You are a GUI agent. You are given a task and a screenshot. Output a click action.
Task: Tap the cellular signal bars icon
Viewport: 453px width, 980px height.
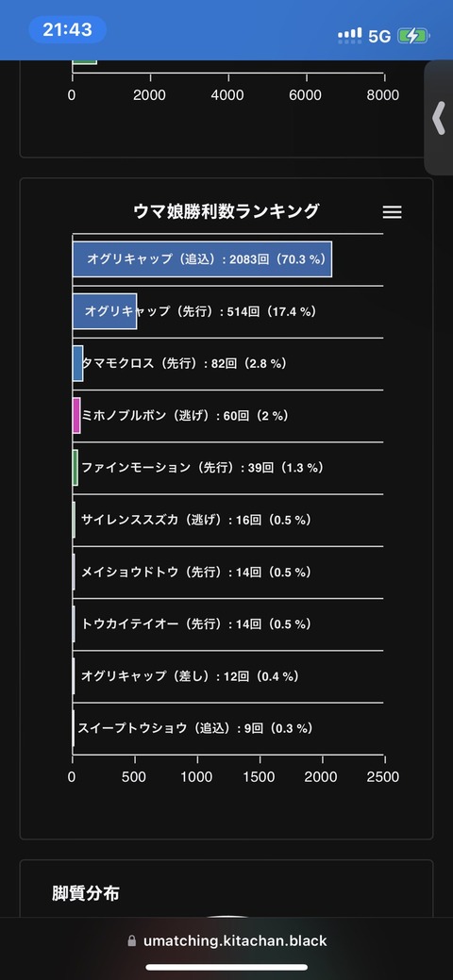[x=350, y=35]
